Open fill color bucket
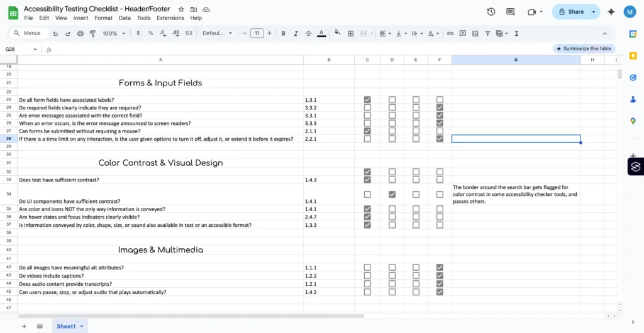Screen dimensions: 644x333 337,33
